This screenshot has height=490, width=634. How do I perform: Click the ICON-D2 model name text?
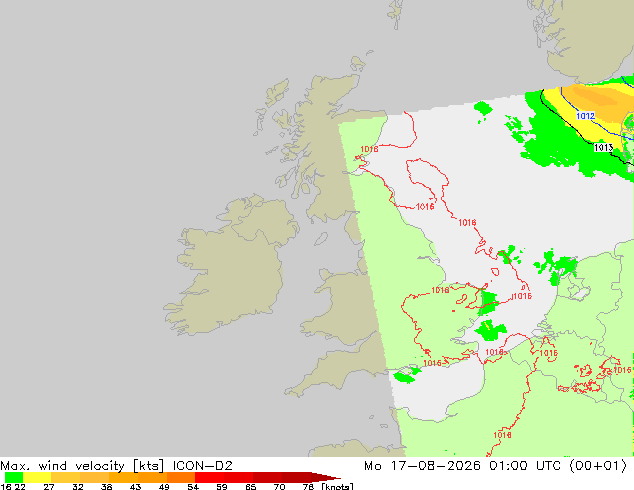[x=203, y=466]
